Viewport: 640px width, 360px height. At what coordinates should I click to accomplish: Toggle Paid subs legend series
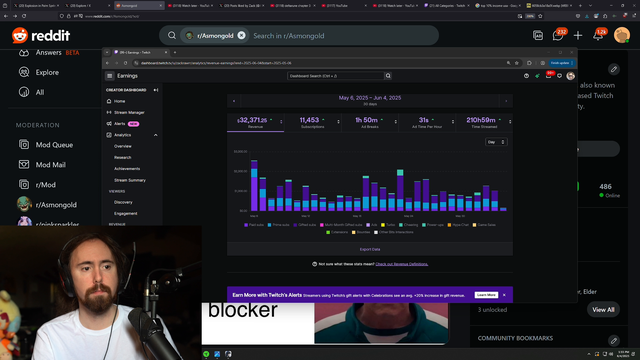click(254, 225)
